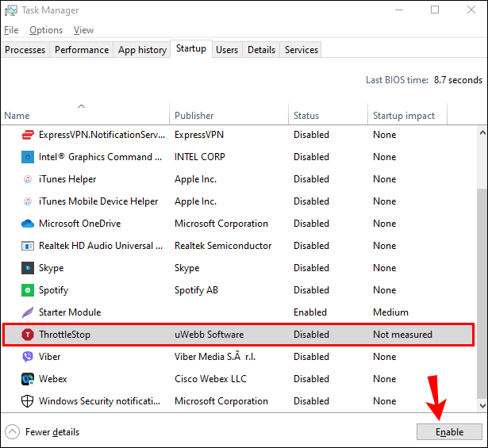Click the Intel Graphics Command icon
The image size is (488, 448).
(28, 157)
